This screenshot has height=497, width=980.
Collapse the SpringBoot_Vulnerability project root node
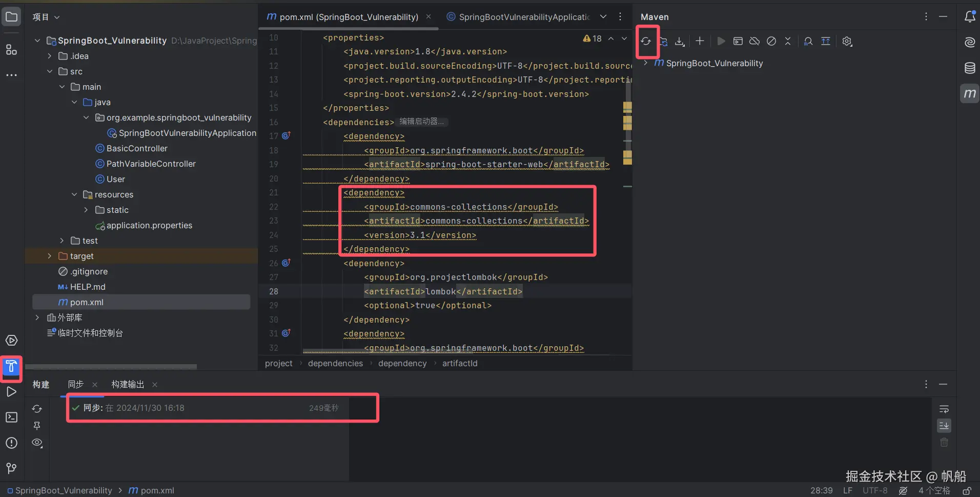[x=37, y=41]
